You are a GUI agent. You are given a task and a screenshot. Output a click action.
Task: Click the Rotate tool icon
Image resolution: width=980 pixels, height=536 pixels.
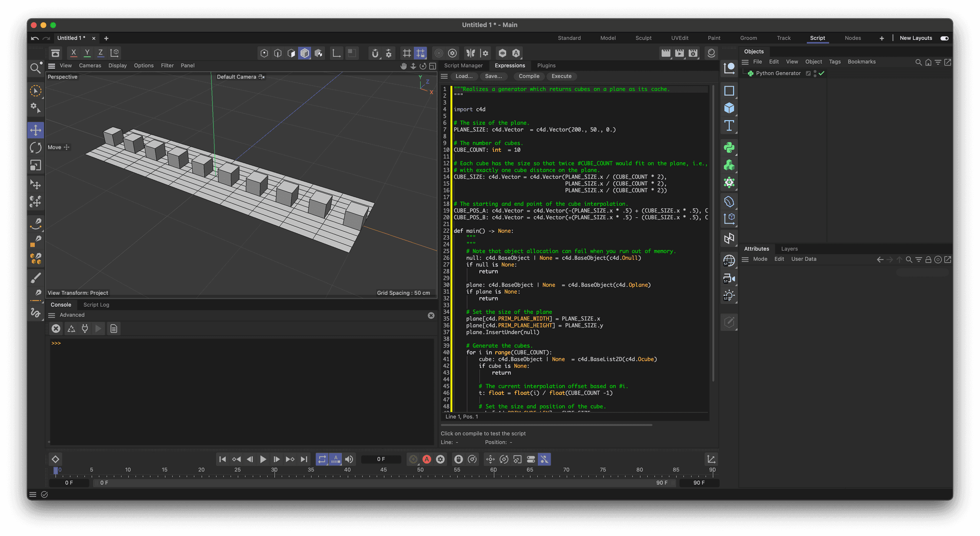(37, 146)
